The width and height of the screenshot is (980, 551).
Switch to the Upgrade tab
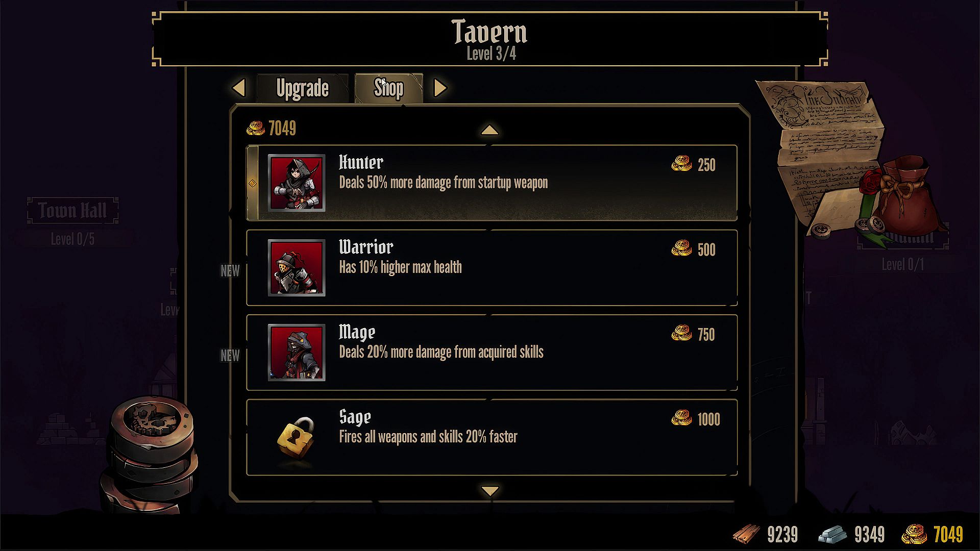tap(302, 88)
